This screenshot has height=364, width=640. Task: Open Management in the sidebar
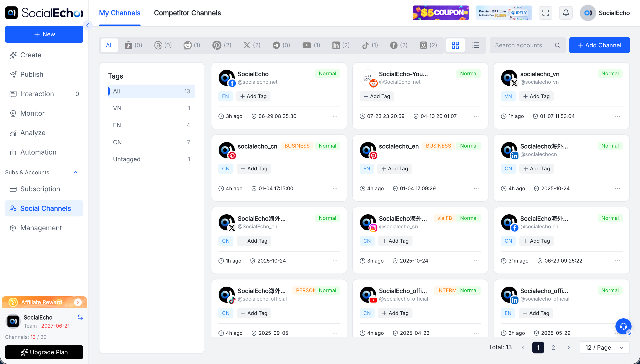pyautogui.click(x=44, y=228)
